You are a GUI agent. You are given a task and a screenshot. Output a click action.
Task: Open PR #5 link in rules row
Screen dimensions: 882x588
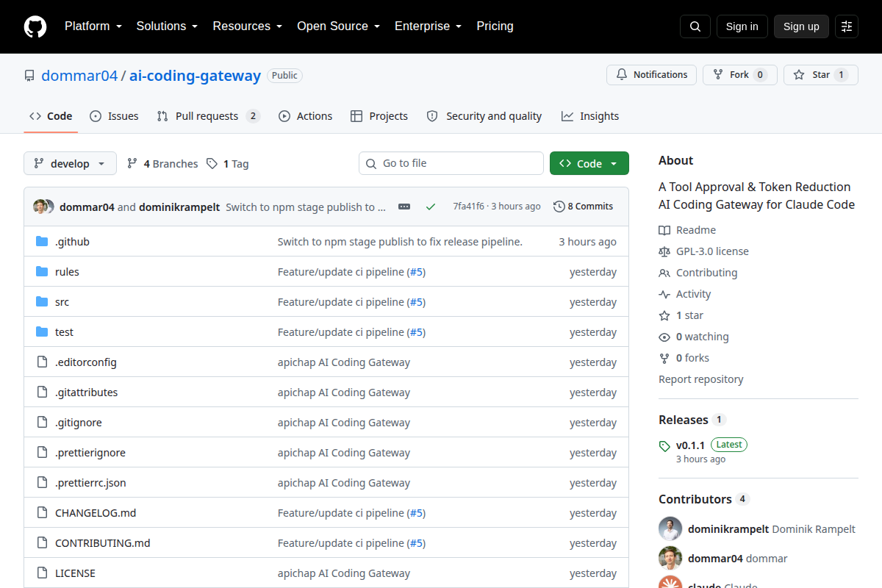point(417,272)
